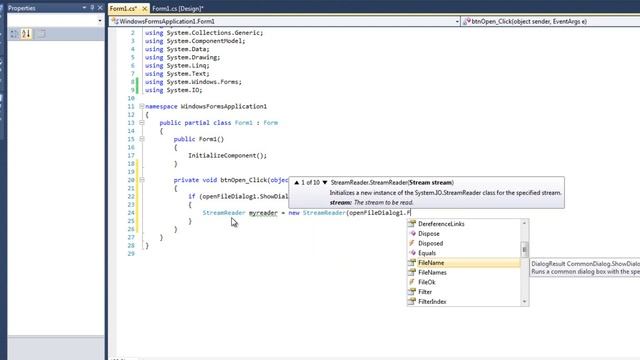640x360 pixels.
Task: Click the DereferenceLinks property icon
Action: pyautogui.click(x=412, y=224)
